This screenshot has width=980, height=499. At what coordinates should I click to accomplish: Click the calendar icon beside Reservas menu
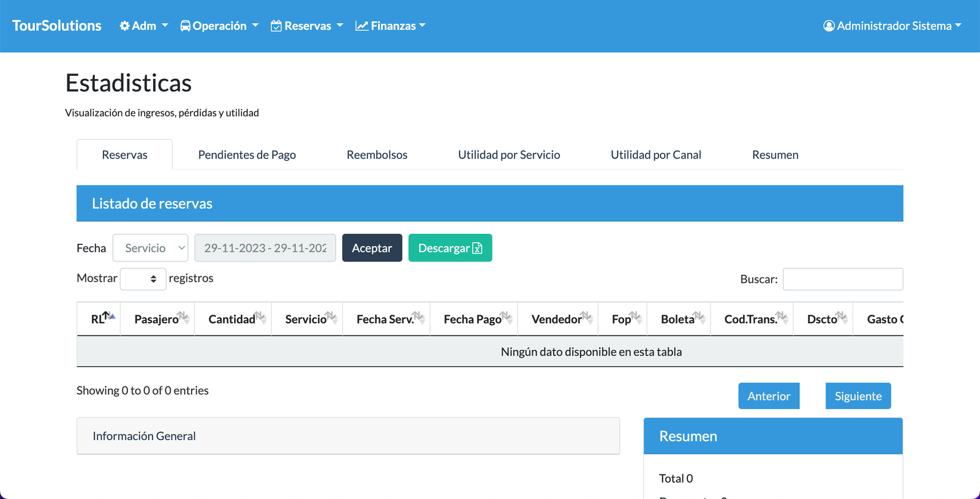[276, 26]
